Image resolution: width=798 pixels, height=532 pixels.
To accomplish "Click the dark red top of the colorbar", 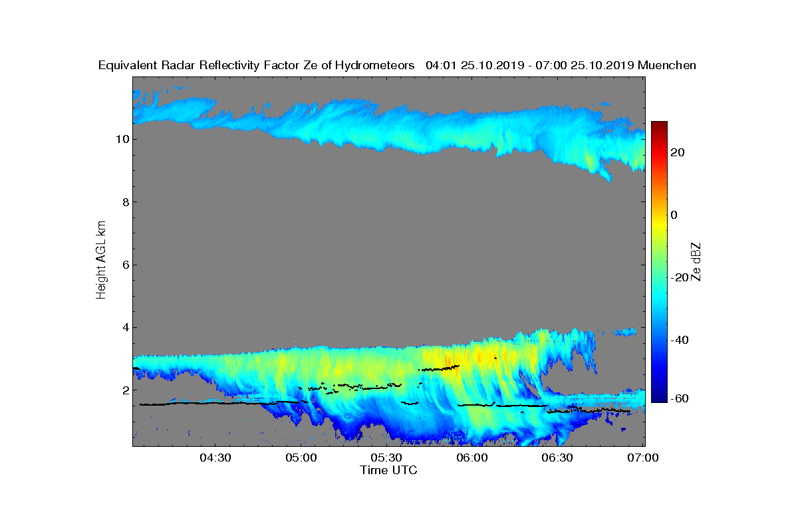I will click(x=659, y=126).
